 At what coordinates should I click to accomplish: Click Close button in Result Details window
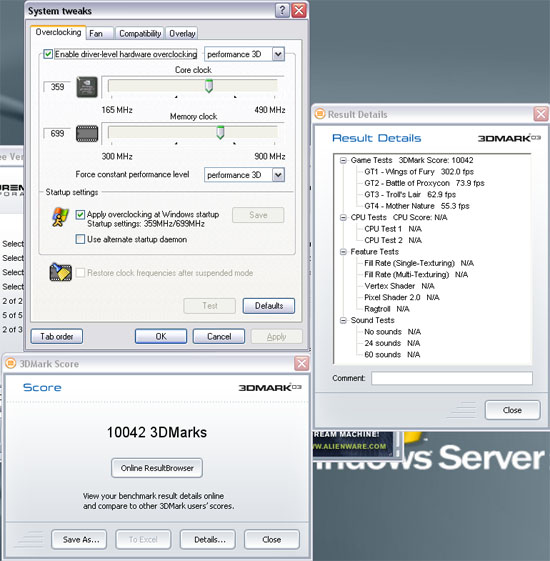click(512, 410)
